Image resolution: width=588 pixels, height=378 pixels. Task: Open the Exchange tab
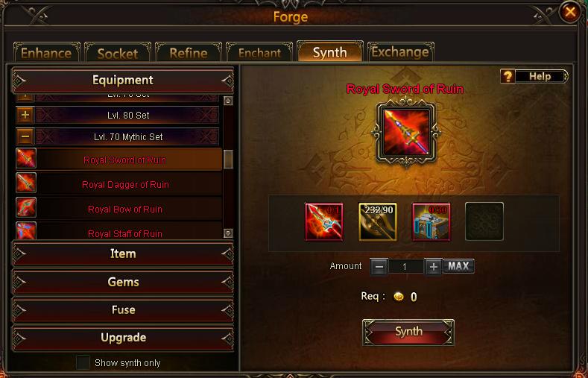400,51
